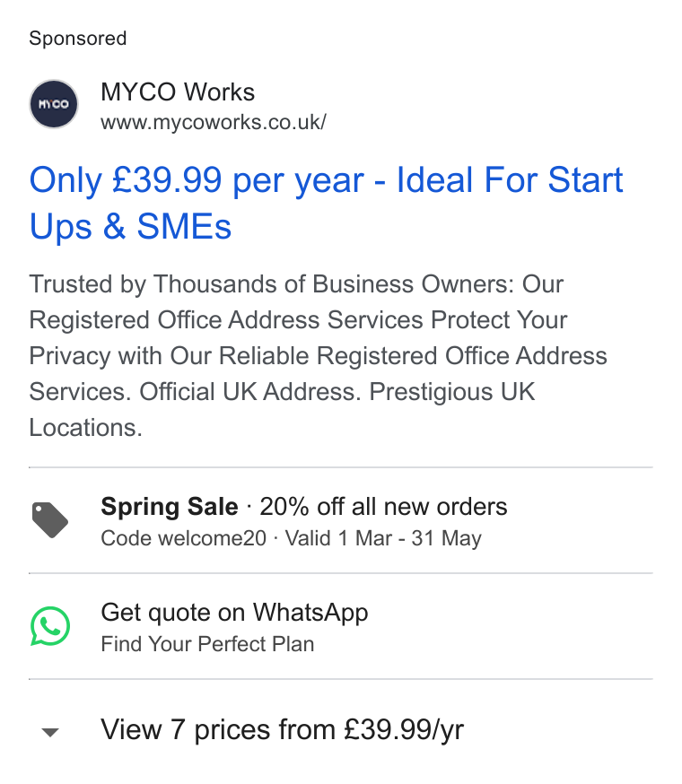The image size is (682, 784).
Task: Click the MYCO round logo icon
Action: [x=54, y=104]
